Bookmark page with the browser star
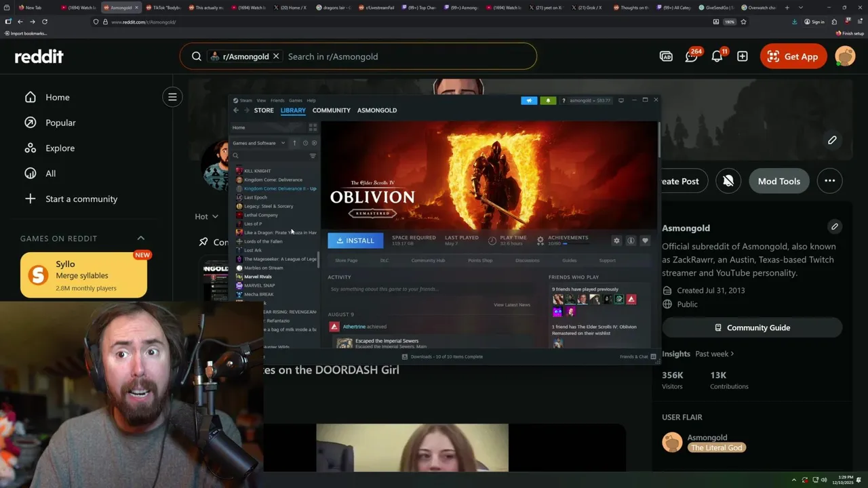Viewport: 868px width, 488px height. 743,22
